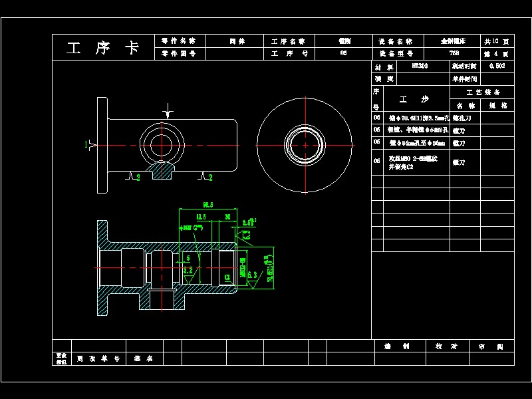Click the 规格 sub-header cell
This screenshot has width=532, height=399.
pyautogui.click(x=497, y=106)
